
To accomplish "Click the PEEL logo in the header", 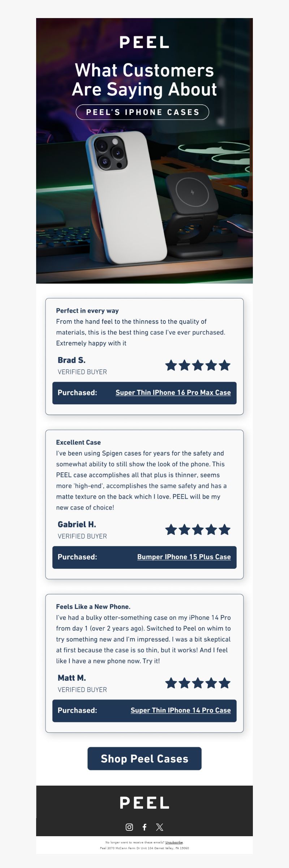I will 144,43.
